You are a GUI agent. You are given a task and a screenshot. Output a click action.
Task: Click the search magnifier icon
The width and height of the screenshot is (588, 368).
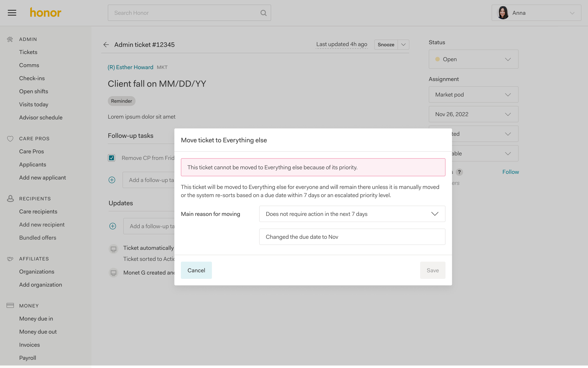coord(263,13)
